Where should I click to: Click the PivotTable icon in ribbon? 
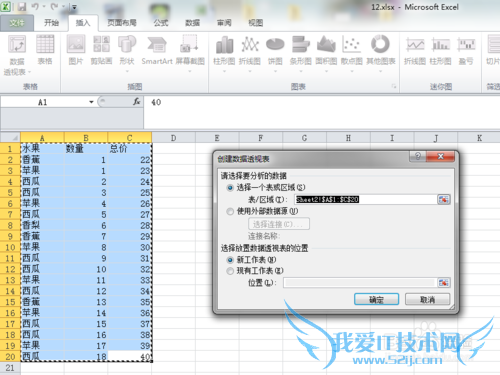click(17, 45)
